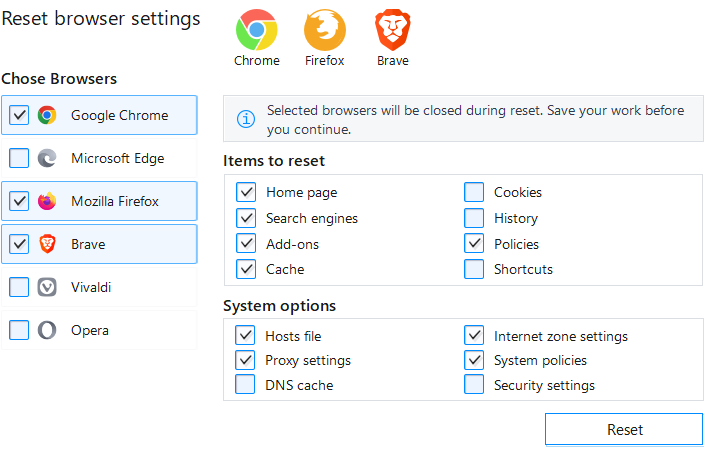This screenshot has width=704, height=449.
Task: Click the 'Chrome' caption under top icon
Action: (x=257, y=61)
